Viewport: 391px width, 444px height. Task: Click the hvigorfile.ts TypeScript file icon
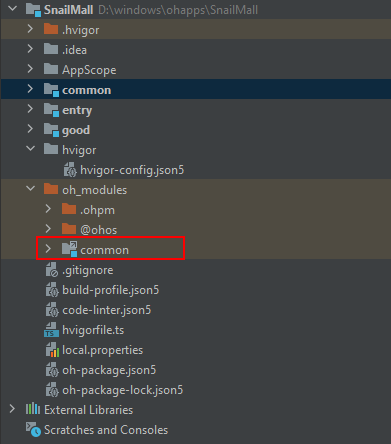click(51, 330)
